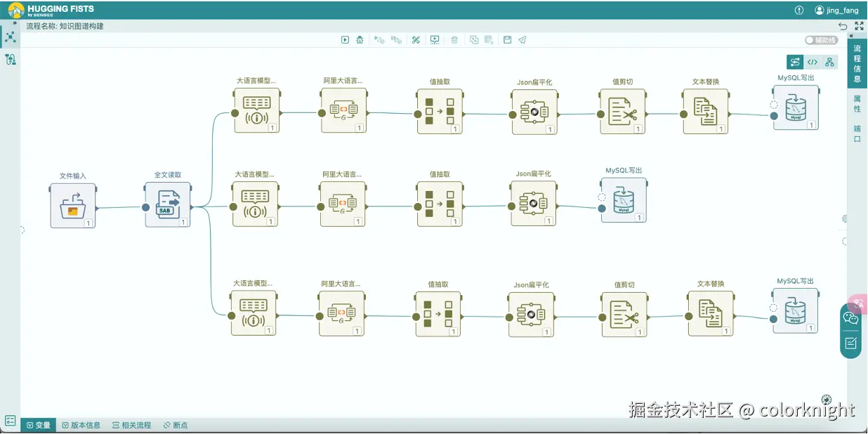Image resolution: width=868 pixels, height=434 pixels.
Task: Select the bottom-branch 阿里大语言 node
Action: (x=341, y=313)
